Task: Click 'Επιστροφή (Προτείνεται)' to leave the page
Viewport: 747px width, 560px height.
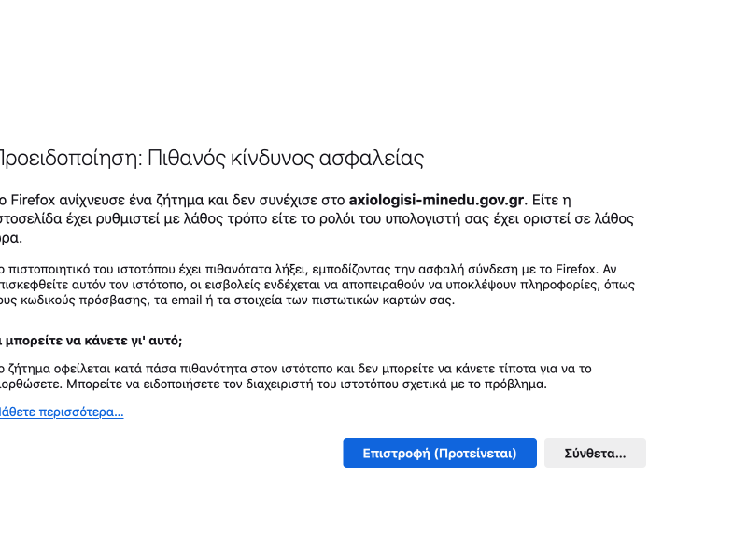Action: (x=440, y=453)
